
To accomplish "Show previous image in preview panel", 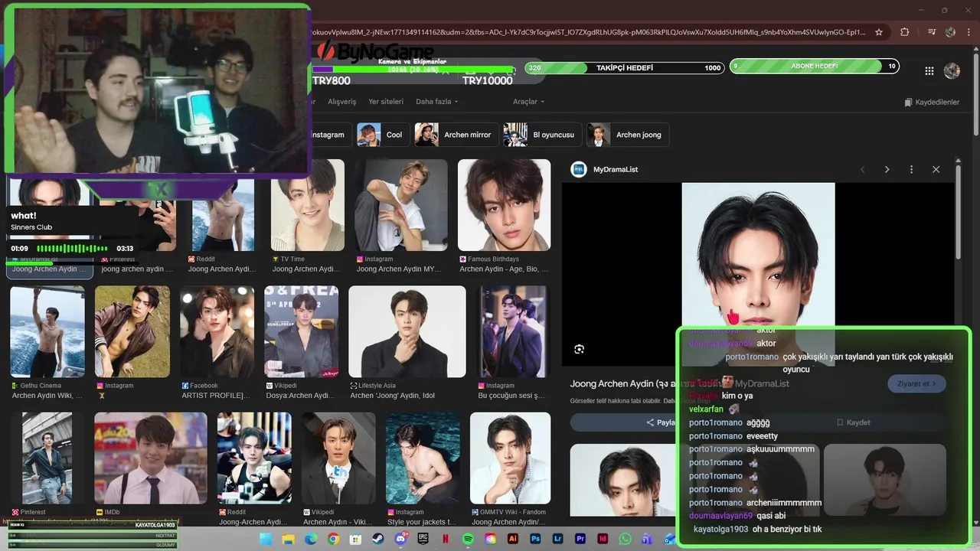I will [863, 169].
